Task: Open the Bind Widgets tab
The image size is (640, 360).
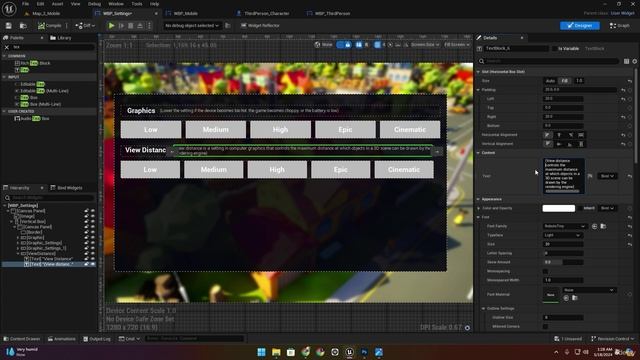Action: (66, 188)
